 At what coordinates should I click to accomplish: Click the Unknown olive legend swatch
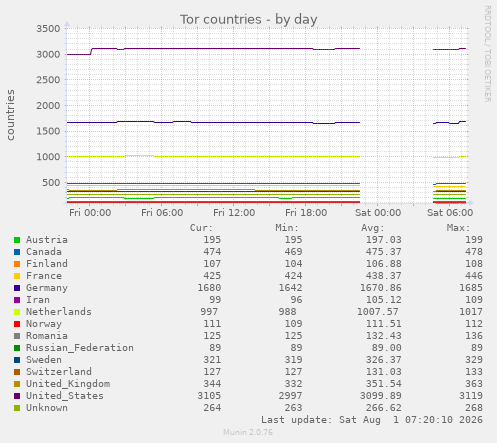click(x=17, y=408)
